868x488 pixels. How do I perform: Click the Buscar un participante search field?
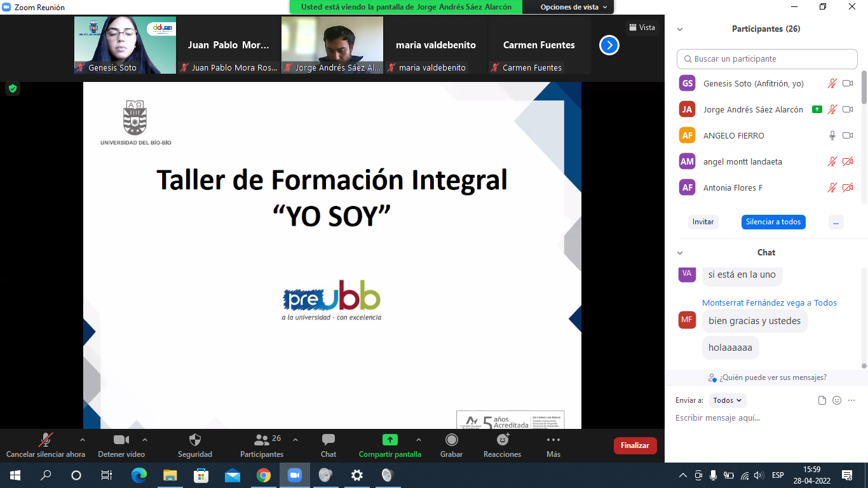(x=767, y=59)
